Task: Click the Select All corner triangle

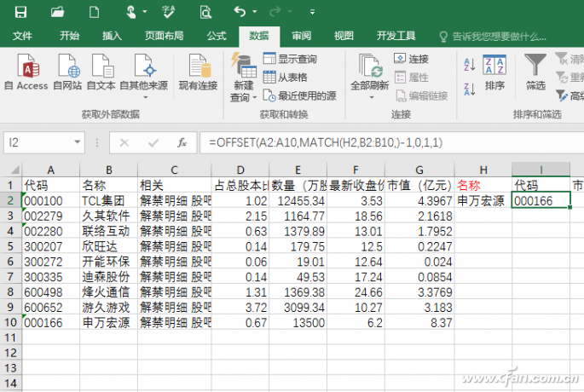Action: pos(14,170)
